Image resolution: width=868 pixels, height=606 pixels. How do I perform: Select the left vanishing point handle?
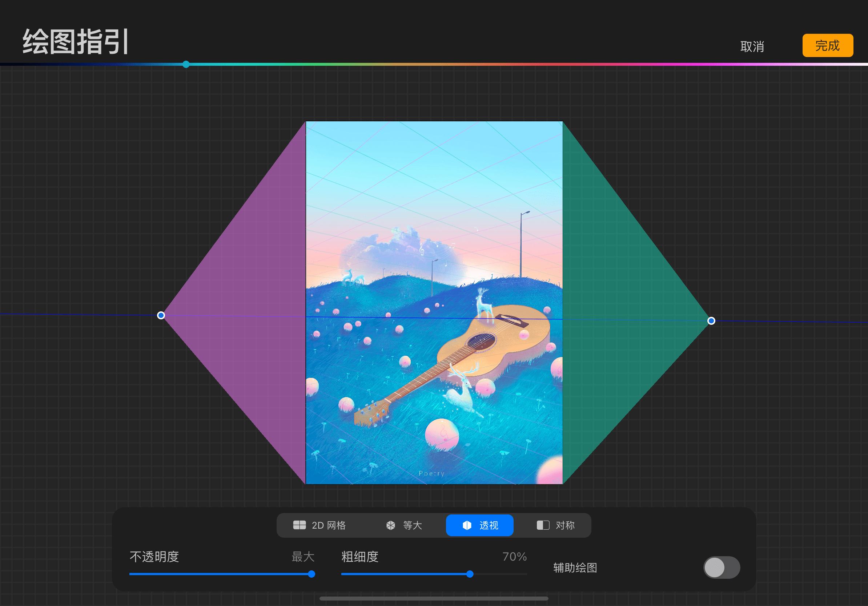(x=161, y=315)
